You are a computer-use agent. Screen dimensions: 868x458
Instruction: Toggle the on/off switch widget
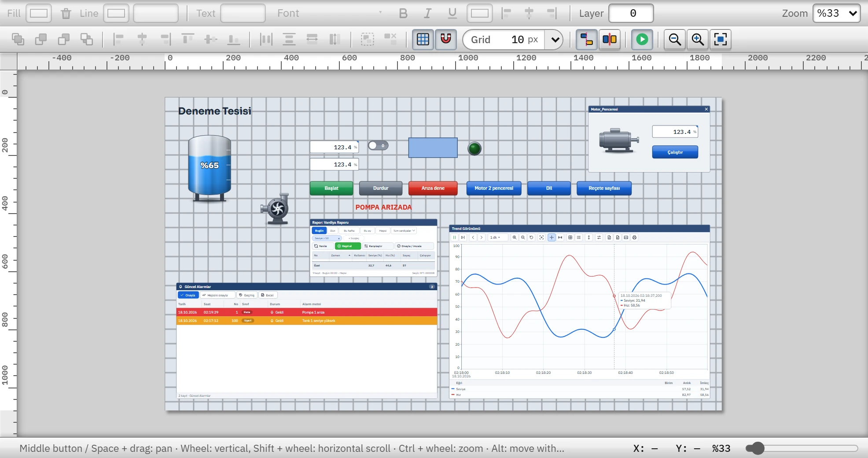tap(378, 145)
